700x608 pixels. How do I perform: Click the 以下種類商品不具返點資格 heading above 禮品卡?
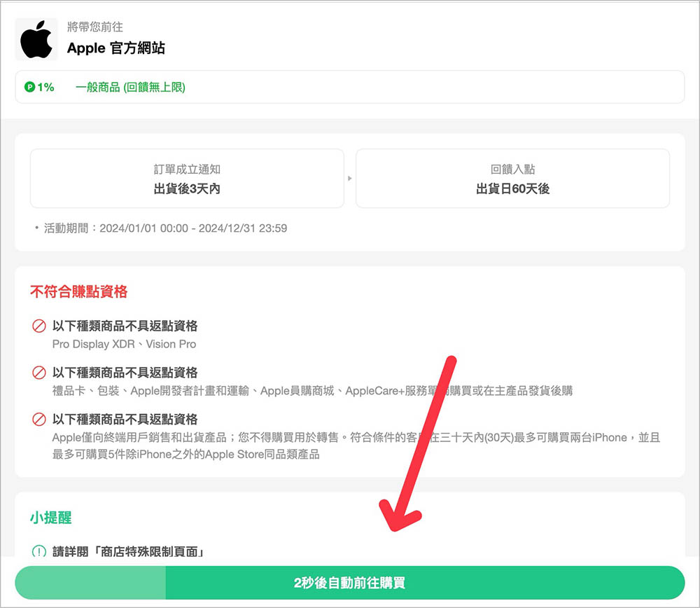125,373
